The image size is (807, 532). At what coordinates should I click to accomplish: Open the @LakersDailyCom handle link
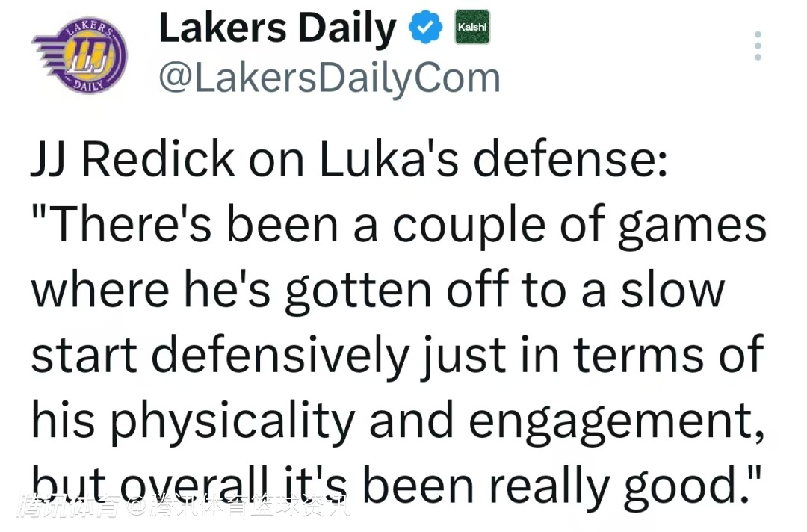[x=330, y=78]
